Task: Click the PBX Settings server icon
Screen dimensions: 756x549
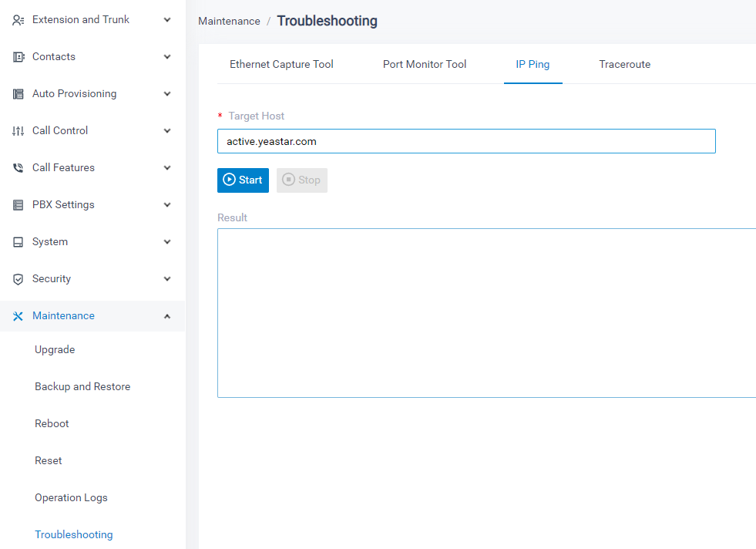Action: 18,205
